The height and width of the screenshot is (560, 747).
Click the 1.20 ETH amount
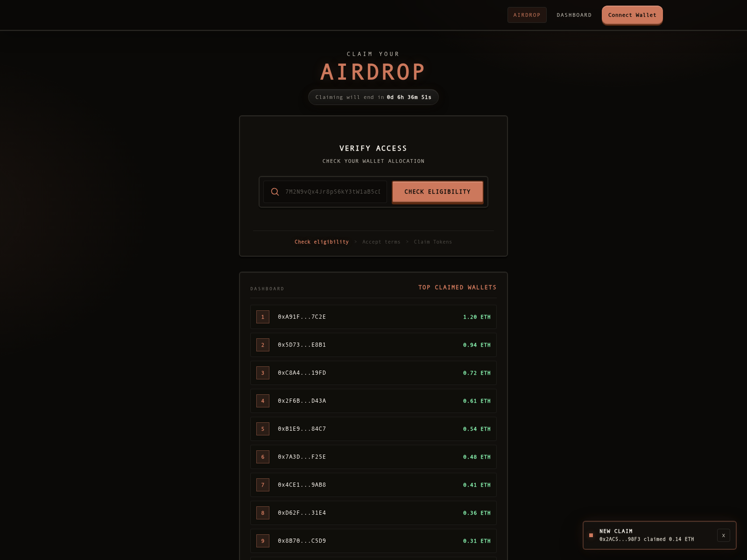pyautogui.click(x=477, y=317)
